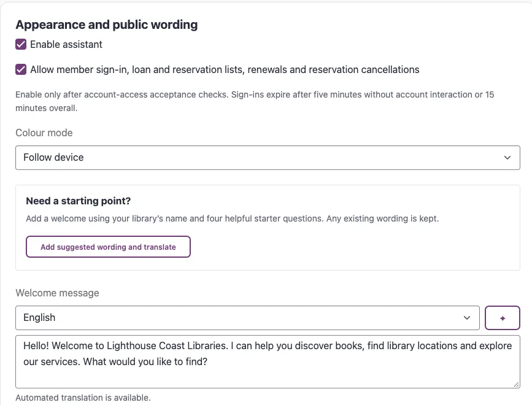Click the 'Need a starting point?' heading
This screenshot has height=405, width=532.
[x=79, y=201]
